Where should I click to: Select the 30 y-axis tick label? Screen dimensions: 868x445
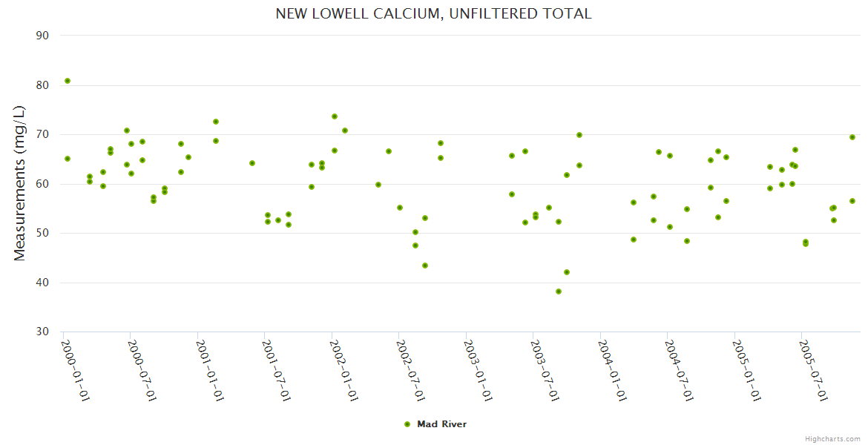[x=42, y=332]
